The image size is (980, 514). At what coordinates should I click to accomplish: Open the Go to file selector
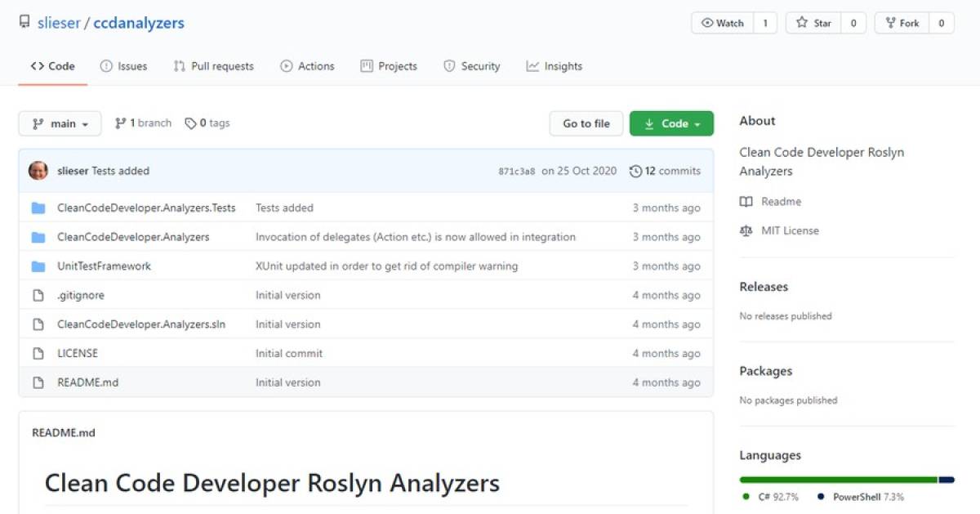coord(586,123)
